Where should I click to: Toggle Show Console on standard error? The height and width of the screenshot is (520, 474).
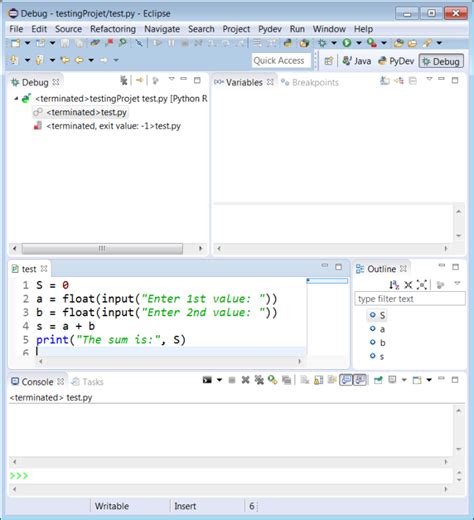click(360, 380)
